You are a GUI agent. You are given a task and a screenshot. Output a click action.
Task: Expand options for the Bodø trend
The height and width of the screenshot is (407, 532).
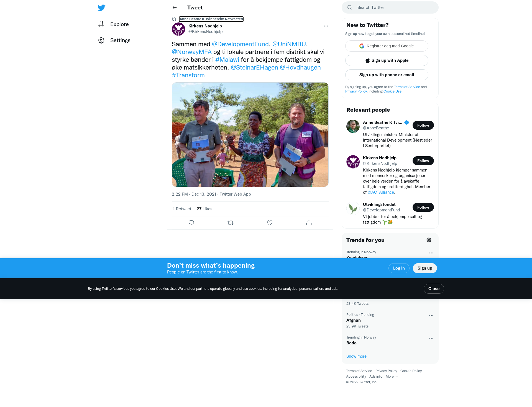(431, 338)
